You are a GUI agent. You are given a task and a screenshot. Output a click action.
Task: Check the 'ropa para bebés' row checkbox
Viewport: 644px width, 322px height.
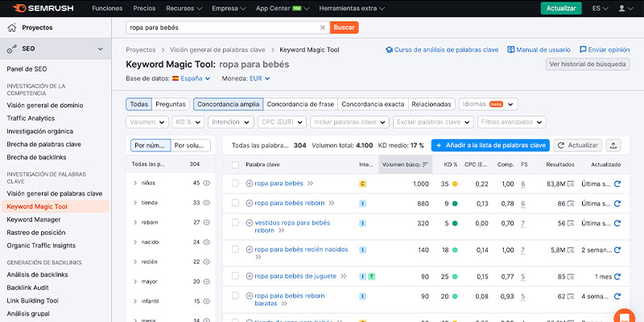click(235, 184)
